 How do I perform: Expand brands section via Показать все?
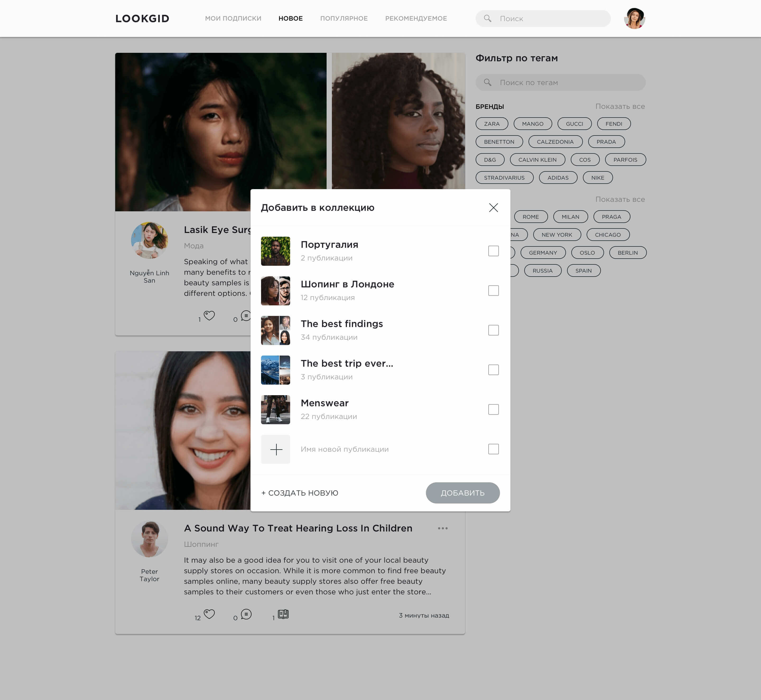pyautogui.click(x=620, y=107)
